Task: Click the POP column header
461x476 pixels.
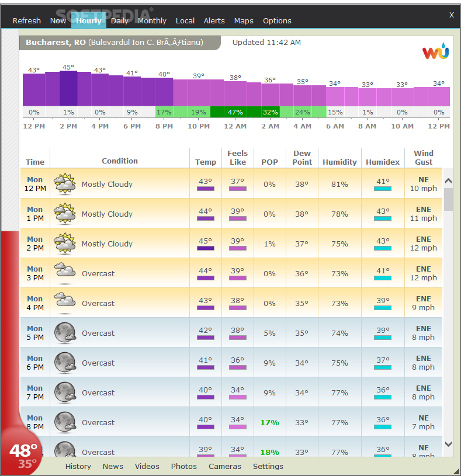Action: (x=270, y=162)
